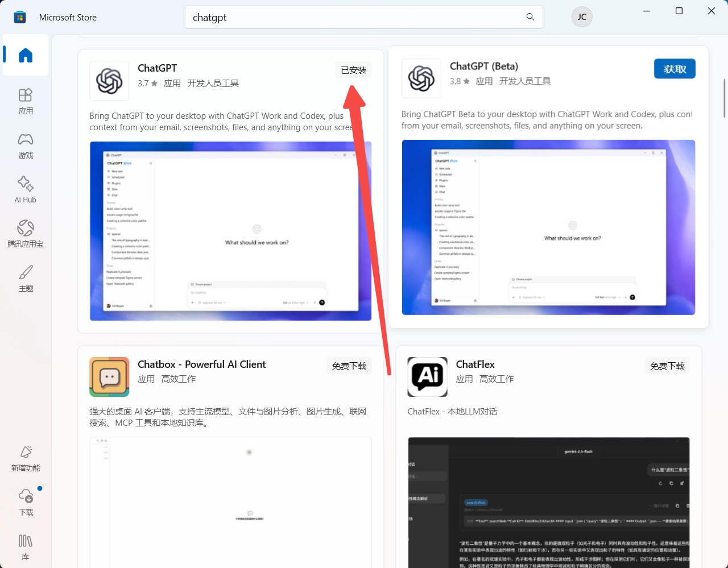Open 新增功能 what's new page

pos(26,459)
